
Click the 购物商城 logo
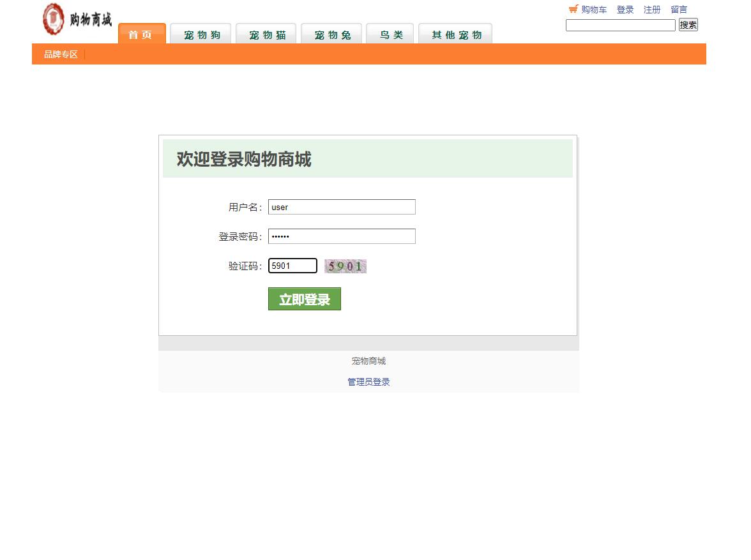click(77, 19)
